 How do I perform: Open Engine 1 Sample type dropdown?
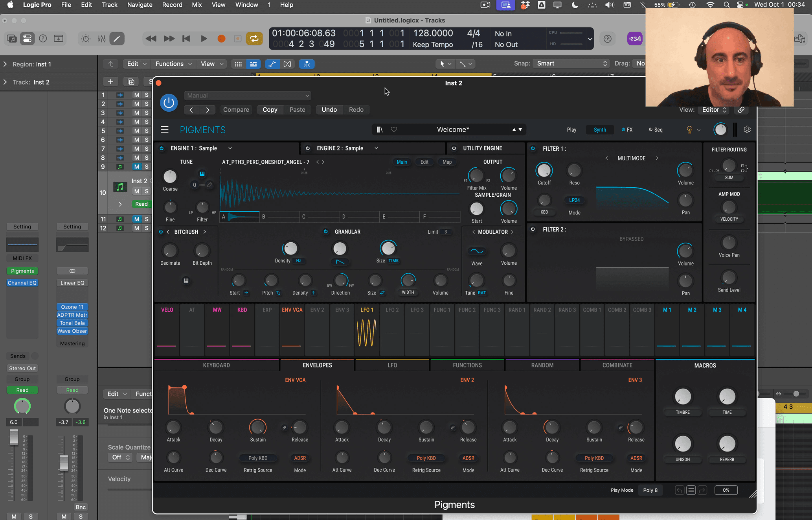230,148
